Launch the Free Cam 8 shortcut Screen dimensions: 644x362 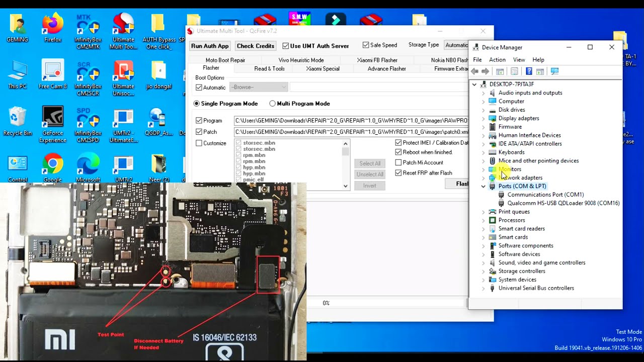53,75
